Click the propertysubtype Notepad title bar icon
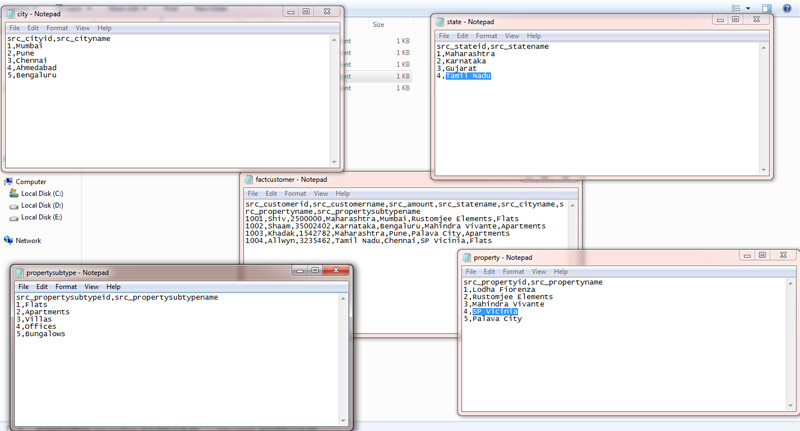This screenshot has height=431, width=800. click(x=19, y=273)
